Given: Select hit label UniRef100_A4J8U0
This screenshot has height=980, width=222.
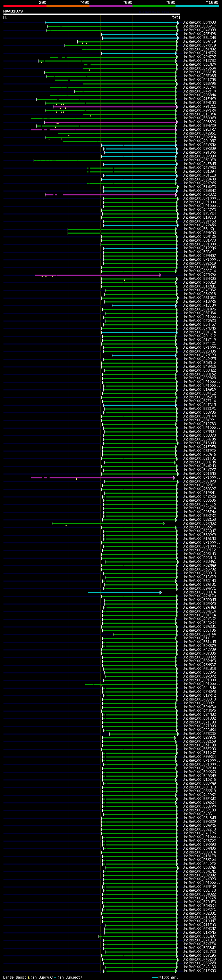Looking at the screenshot, I should (x=199, y=688).
